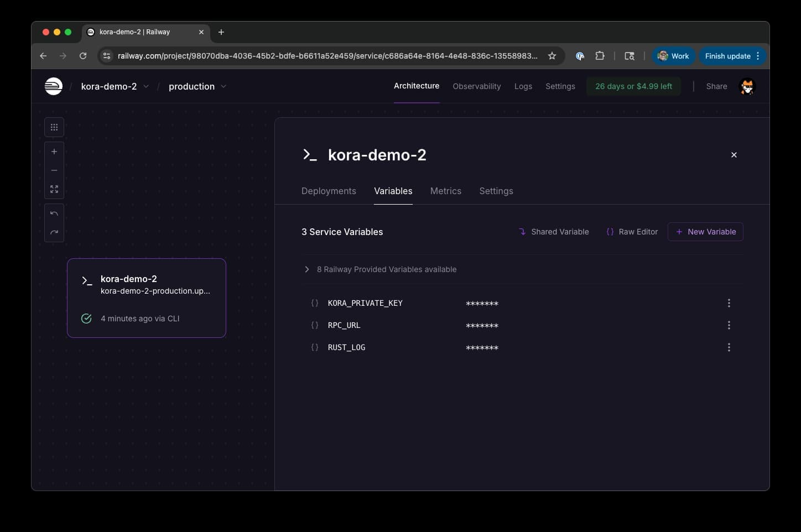Open the kora-demo-2 project dropdown

coord(145,86)
